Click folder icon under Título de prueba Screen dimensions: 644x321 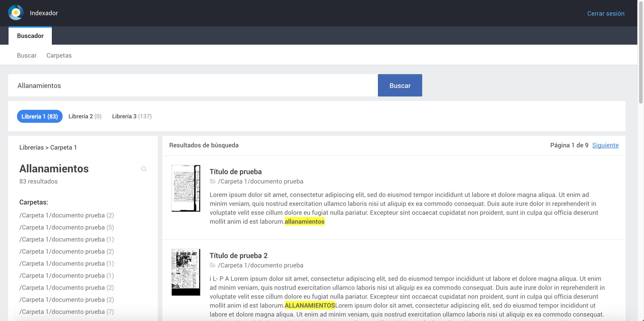(x=213, y=181)
